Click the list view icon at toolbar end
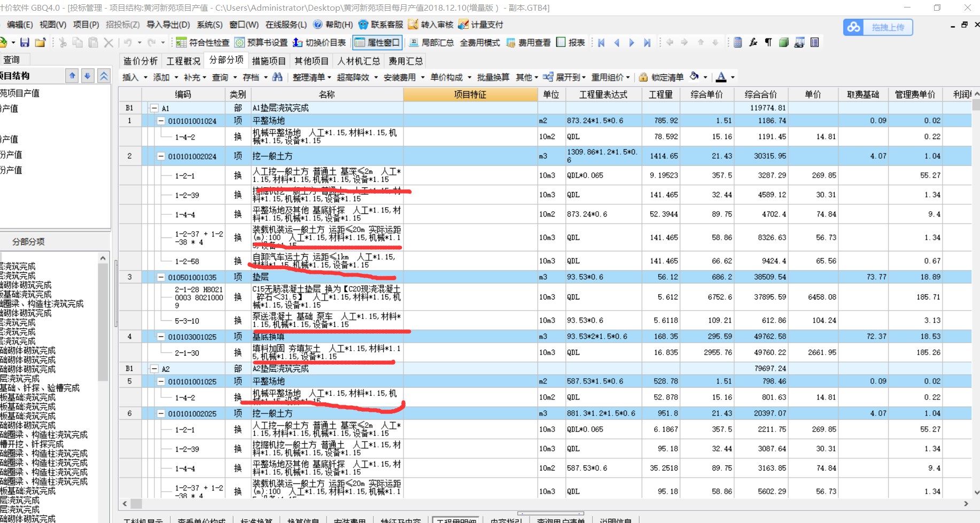Image resolution: width=980 pixels, height=523 pixels. coord(815,43)
